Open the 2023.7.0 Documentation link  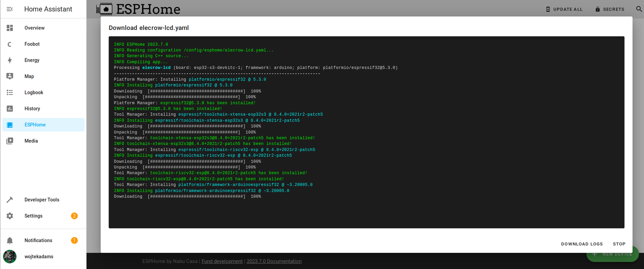(x=274, y=261)
